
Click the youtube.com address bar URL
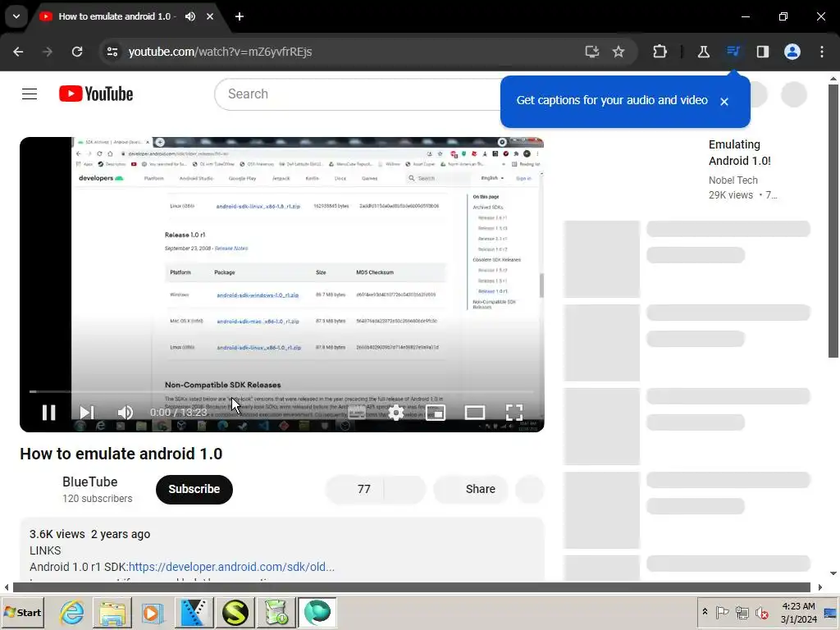pos(220,52)
